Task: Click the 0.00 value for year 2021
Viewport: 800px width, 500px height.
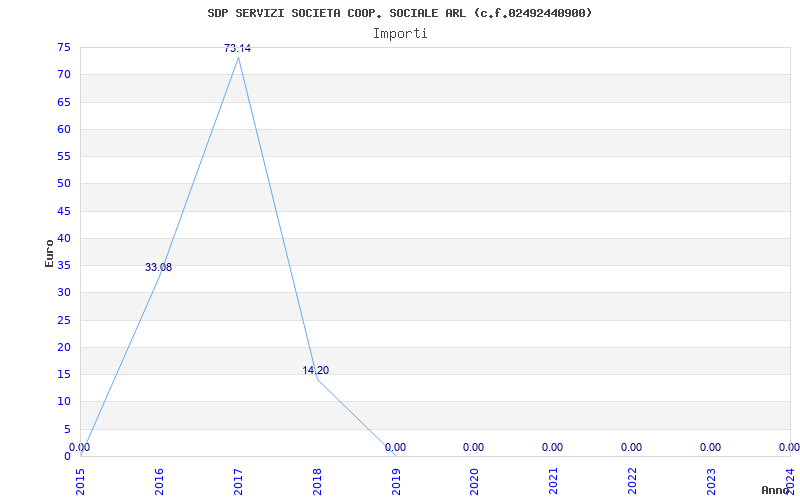Action: [x=553, y=447]
